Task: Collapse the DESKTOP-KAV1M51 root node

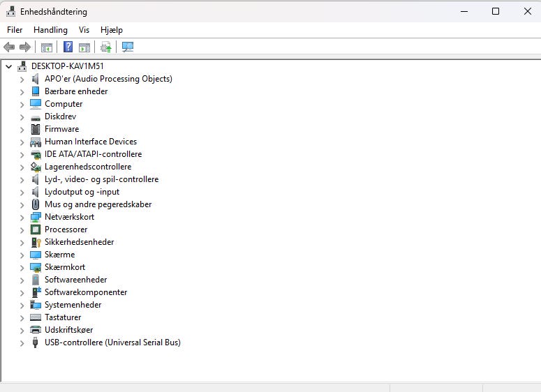Action: (x=9, y=66)
